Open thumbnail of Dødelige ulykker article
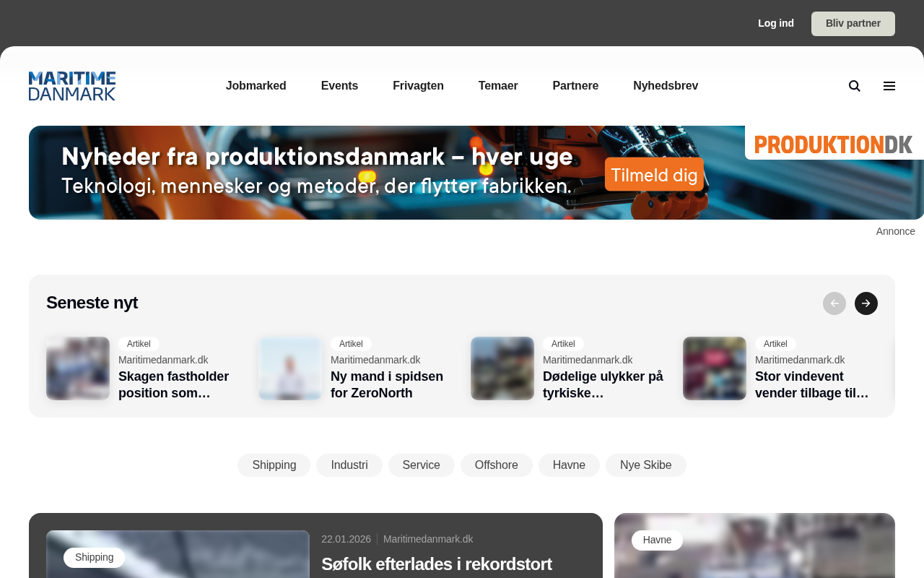Image resolution: width=924 pixels, height=578 pixels. coord(502,368)
